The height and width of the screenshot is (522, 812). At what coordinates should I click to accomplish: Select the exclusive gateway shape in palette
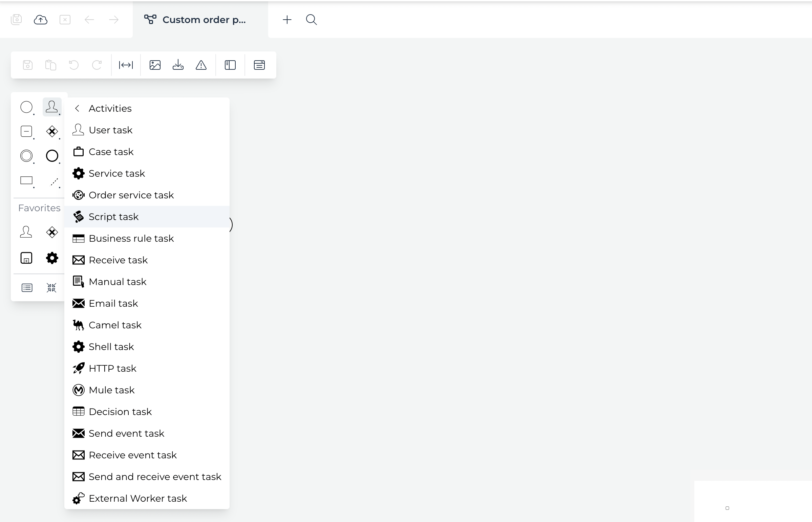(52, 132)
